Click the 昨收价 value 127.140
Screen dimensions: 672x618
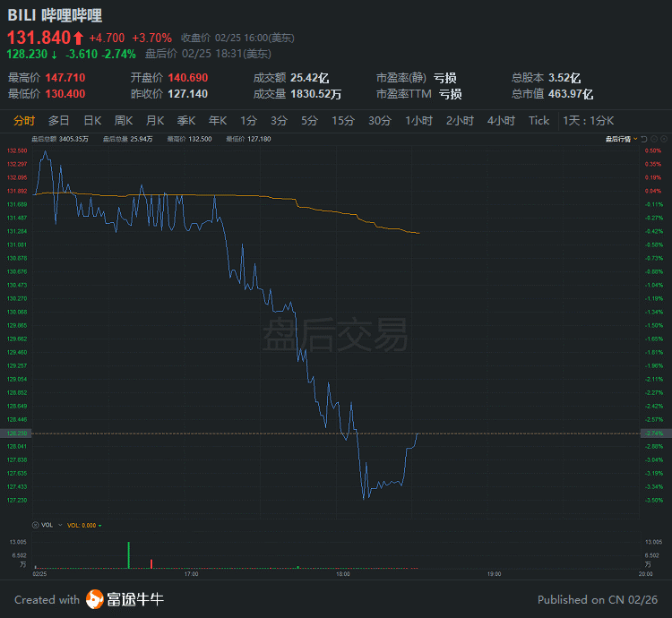click(188, 94)
